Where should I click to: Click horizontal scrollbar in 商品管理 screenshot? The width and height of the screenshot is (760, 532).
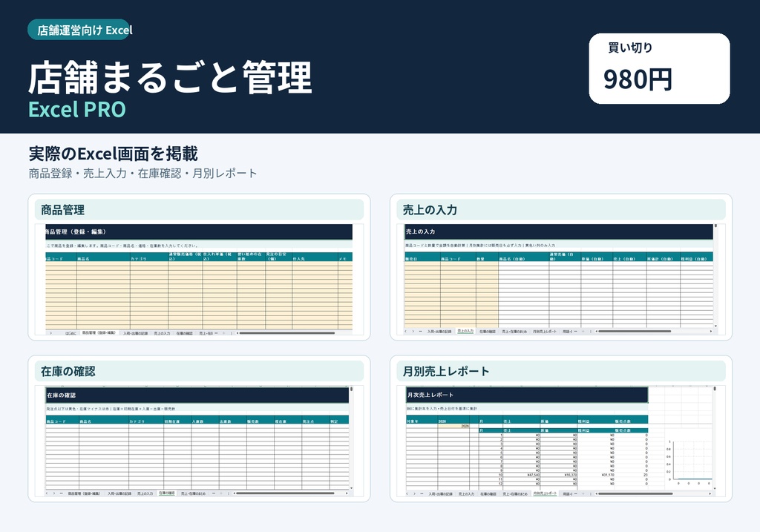click(286, 333)
